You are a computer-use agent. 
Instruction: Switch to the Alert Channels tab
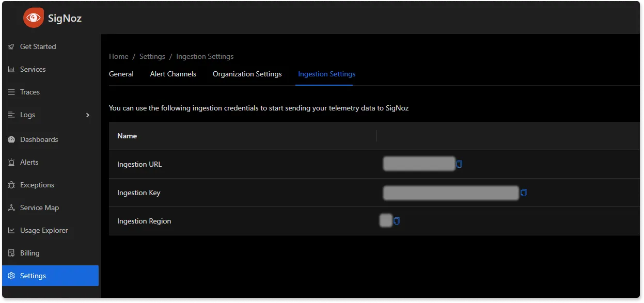173,74
